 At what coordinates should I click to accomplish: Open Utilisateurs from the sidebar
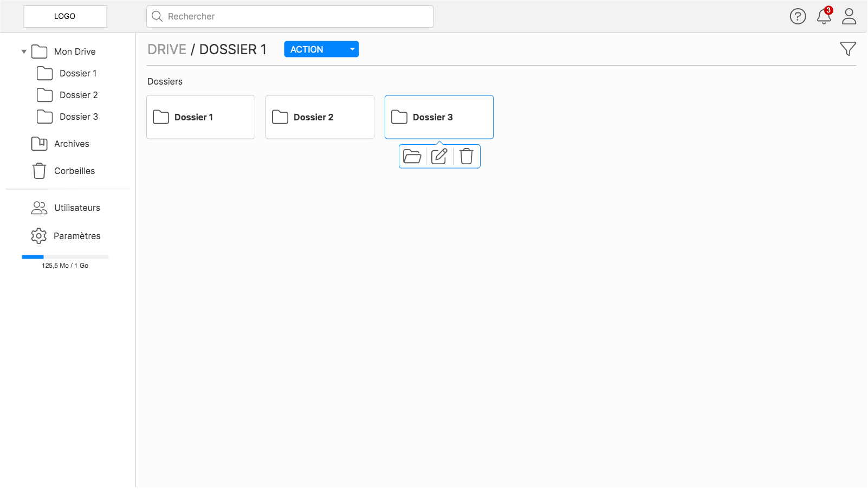[77, 208]
